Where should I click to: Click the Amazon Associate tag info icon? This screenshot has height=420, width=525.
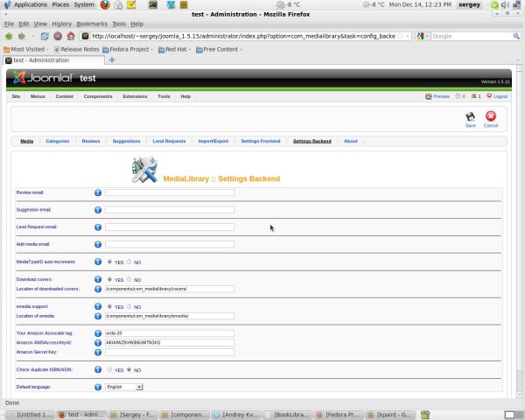(98, 333)
